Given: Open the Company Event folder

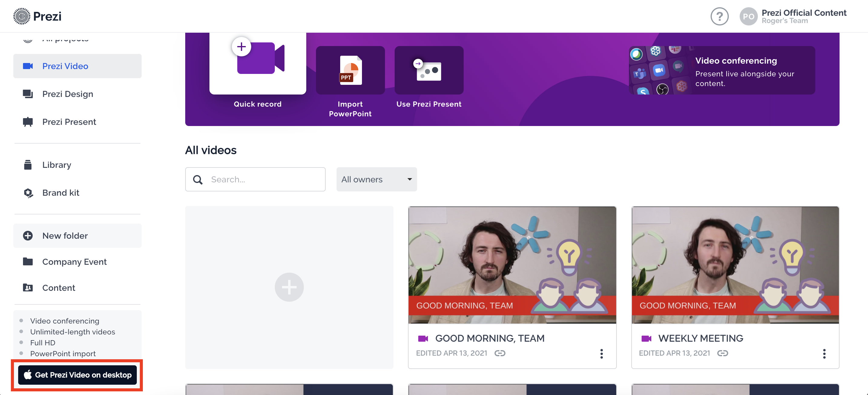Looking at the screenshot, I should pos(74,262).
